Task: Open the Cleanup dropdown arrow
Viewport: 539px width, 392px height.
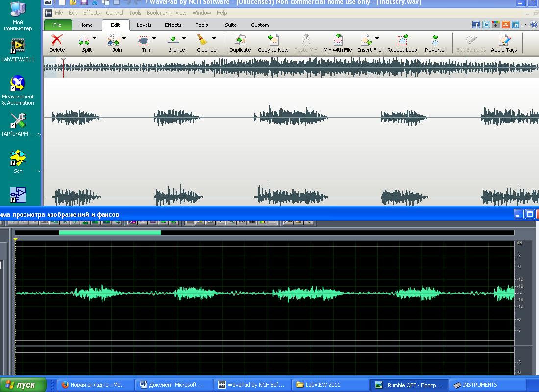Action: (x=214, y=38)
